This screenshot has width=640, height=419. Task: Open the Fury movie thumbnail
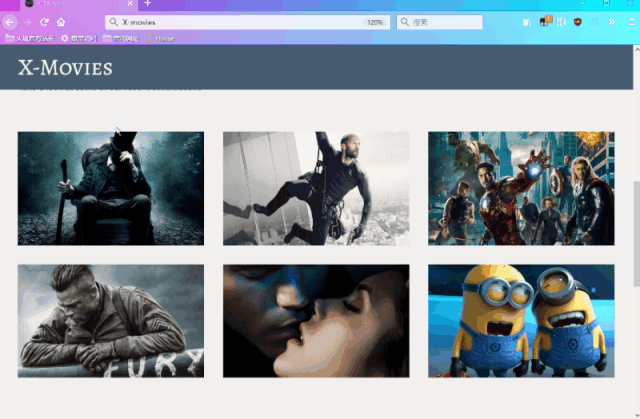[x=111, y=321]
